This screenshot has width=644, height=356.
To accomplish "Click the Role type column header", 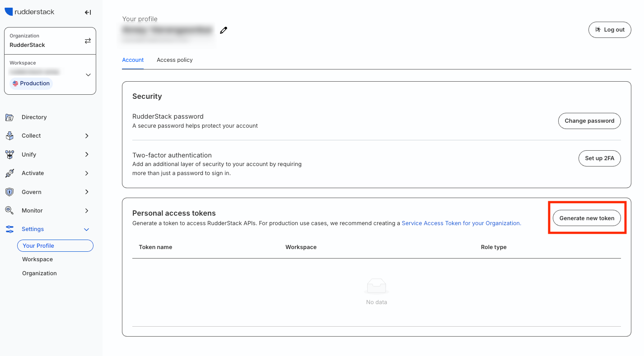I will tap(494, 247).
